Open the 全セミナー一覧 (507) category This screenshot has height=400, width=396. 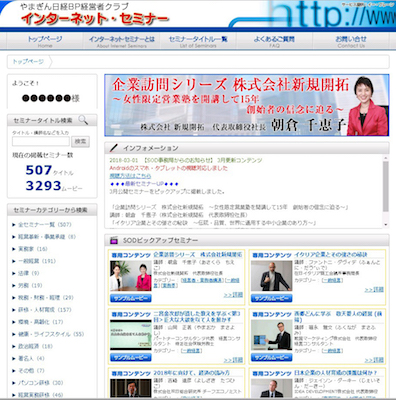pos(45,225)
